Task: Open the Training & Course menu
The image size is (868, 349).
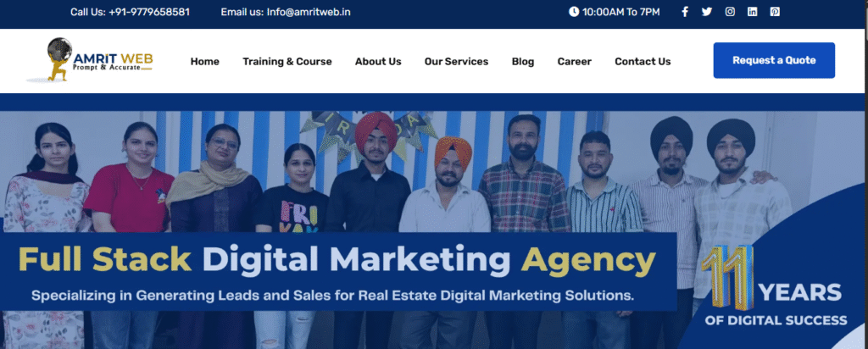Action: point(287,61)
